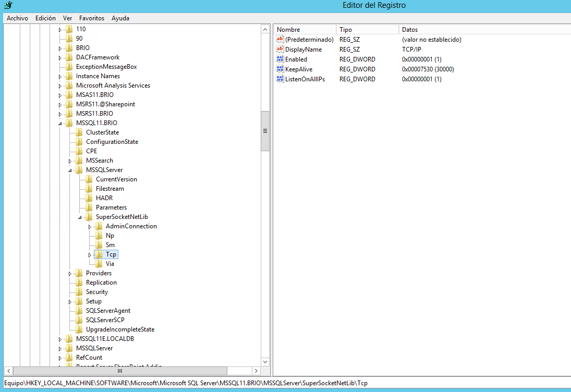The height and width of the screenshot is (392, 571).
Task: Select the MSRS11.@Sharepoint key
Action: pyautogui.click(x=106, y=104)
